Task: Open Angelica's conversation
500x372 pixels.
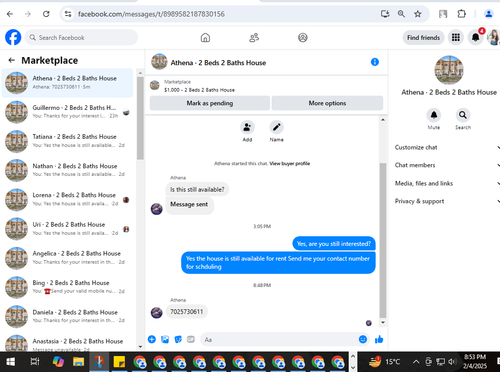Action: pyautogui.click(x=68, y=258)
